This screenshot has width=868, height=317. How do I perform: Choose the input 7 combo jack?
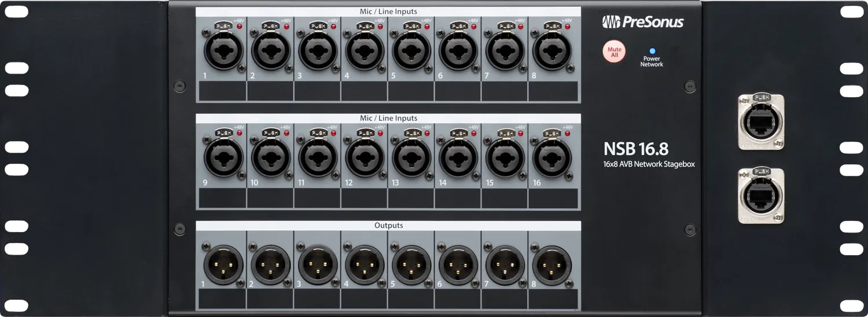coord(505,50)
